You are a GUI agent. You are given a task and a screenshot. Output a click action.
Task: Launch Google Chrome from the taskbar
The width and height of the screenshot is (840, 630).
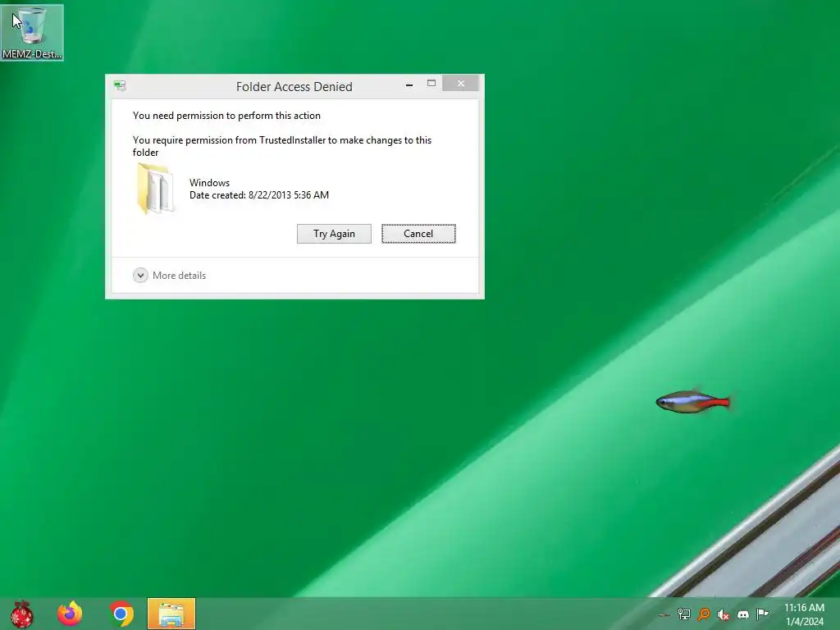(121, 614)
